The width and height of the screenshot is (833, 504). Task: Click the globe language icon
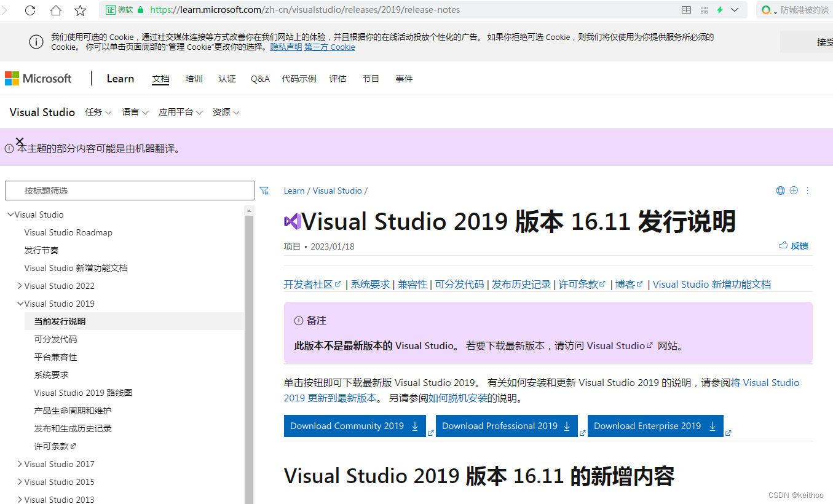[780, 191]
